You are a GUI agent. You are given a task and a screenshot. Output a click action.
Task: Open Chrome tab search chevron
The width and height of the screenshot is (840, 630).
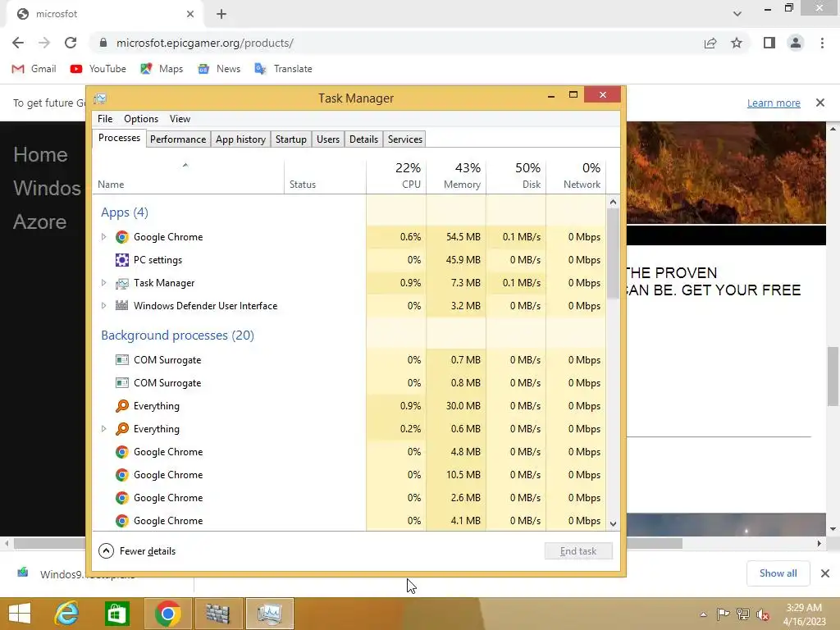(x=737, y=14)
